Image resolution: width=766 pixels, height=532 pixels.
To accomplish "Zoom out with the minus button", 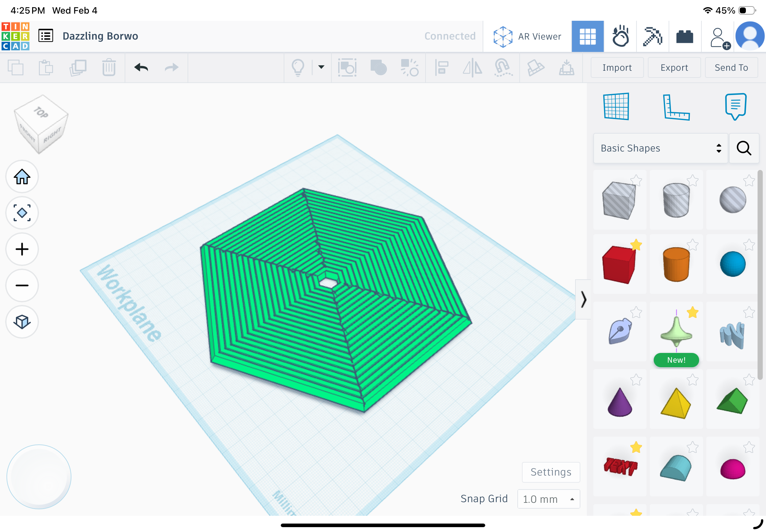I will click(22, 285).
